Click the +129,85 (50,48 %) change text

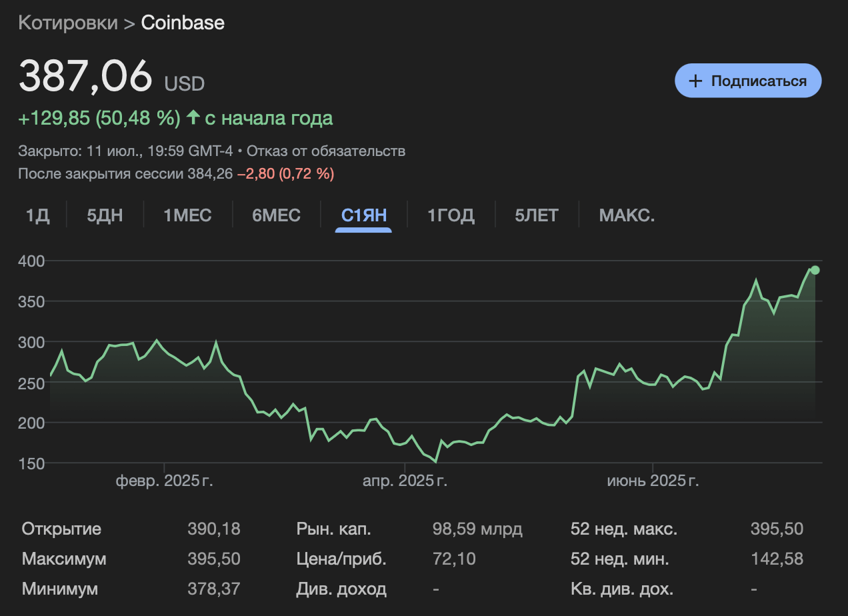pyautogui.click(x=99, y=119)
